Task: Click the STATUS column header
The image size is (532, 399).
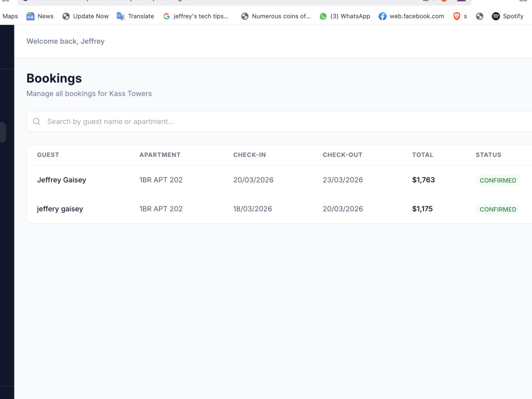Action: click(x=488, y=155)
